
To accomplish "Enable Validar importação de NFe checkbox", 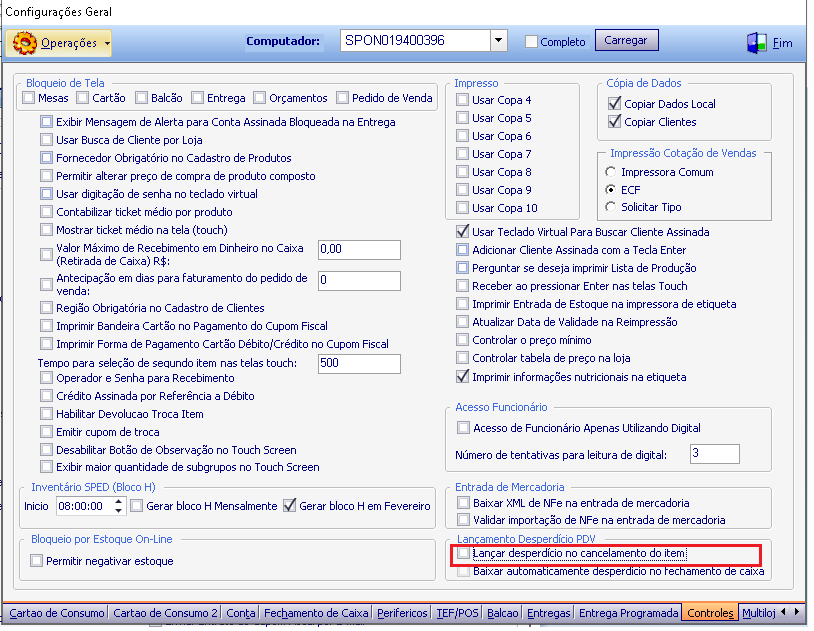I will pyautogui.click(x=463, y=520).
